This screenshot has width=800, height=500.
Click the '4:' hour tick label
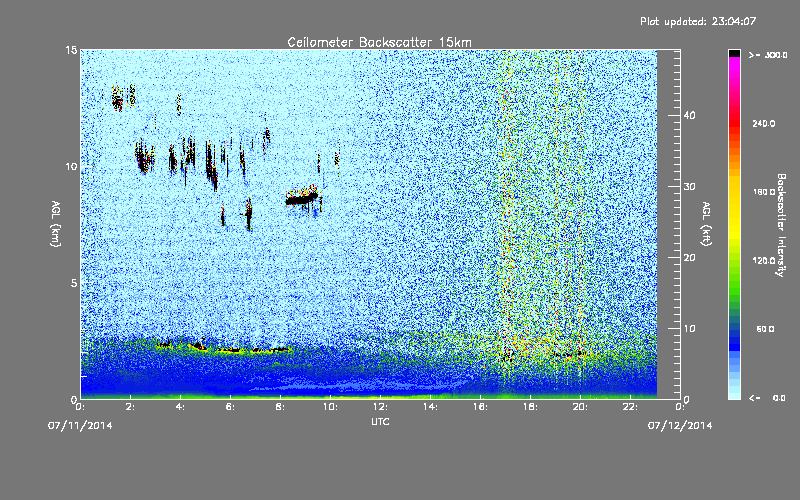(180, 407)
